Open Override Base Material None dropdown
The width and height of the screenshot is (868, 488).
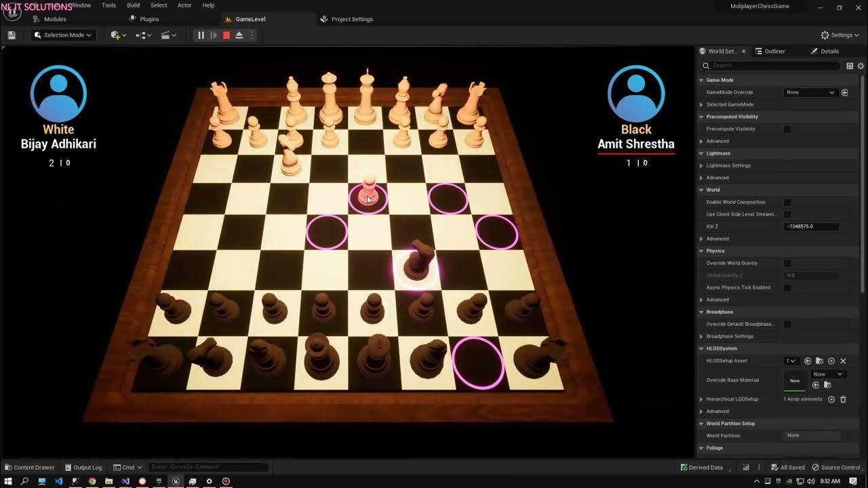click(827, 374)
